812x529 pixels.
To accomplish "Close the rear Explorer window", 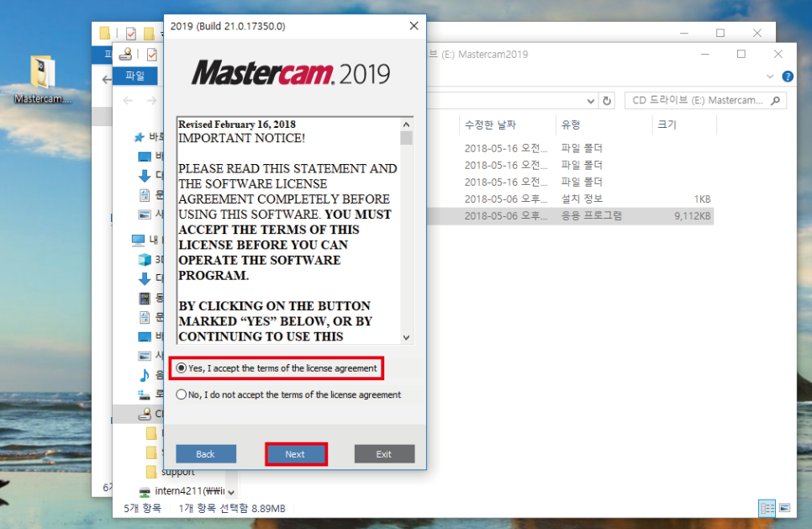I will coord(757,33).
